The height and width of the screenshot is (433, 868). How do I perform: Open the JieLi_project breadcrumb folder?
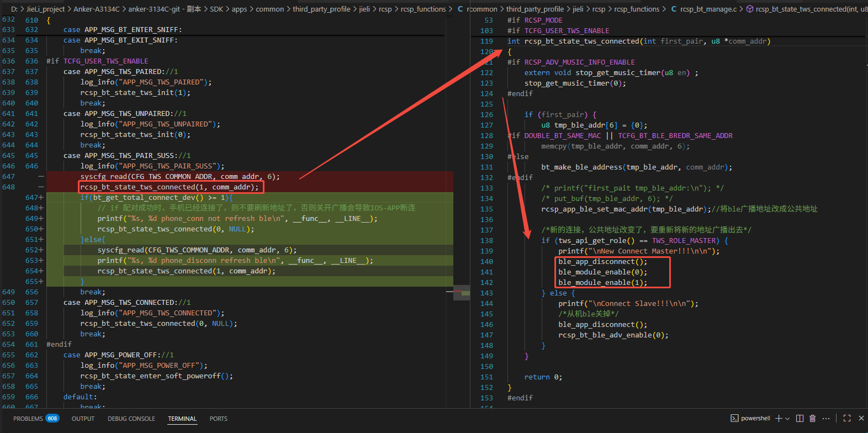tap(45, 9)
